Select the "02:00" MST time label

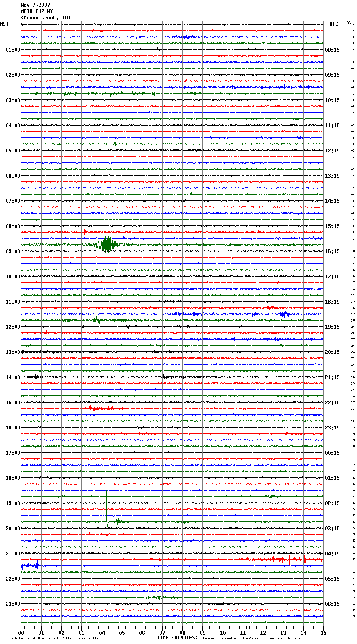(x=13, y=75)
